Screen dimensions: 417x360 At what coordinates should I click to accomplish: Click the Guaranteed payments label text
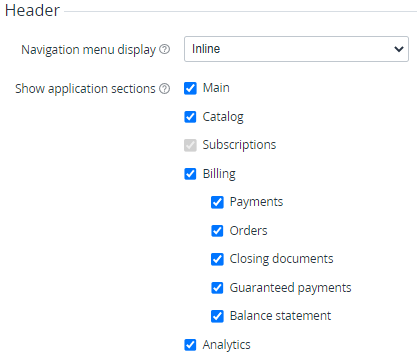coord(290,288)
